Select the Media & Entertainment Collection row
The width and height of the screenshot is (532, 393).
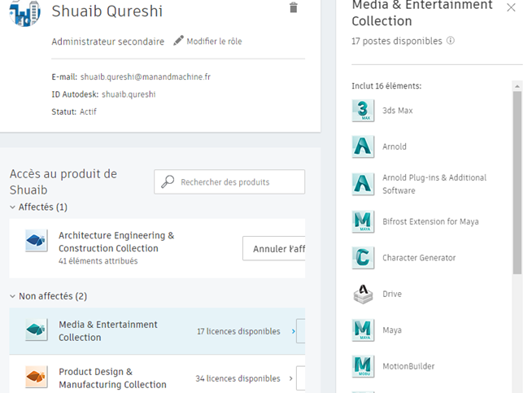coord(157,331)
